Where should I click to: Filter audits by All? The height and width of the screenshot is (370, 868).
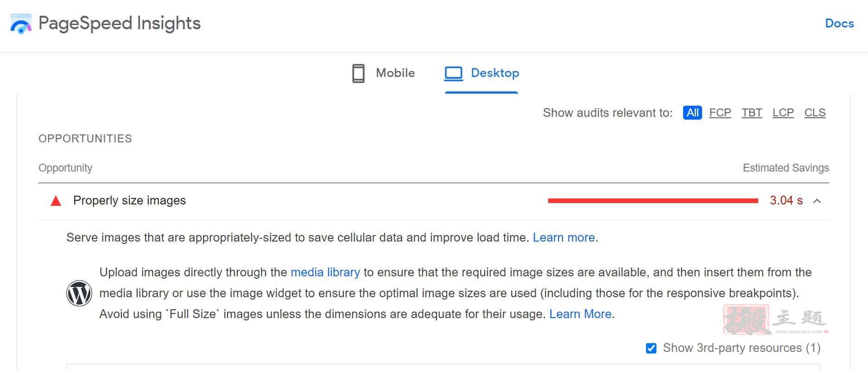pyautogui.click(x=692, y=113)
